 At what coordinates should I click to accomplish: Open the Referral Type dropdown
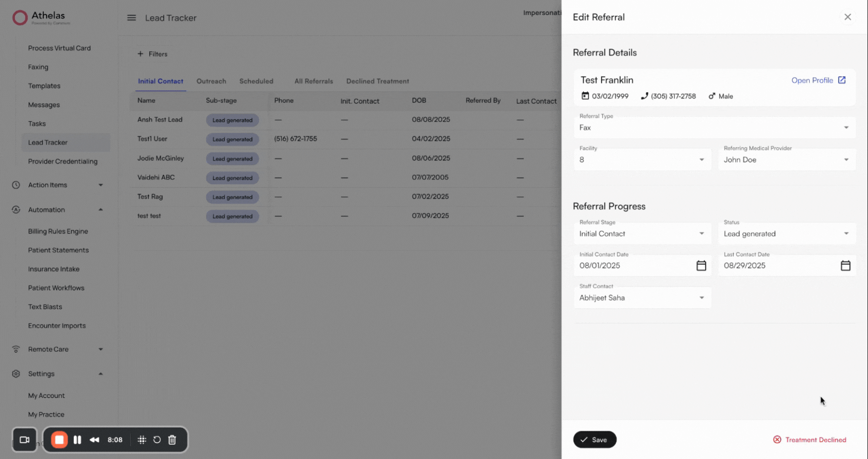[x=714, y=127]
